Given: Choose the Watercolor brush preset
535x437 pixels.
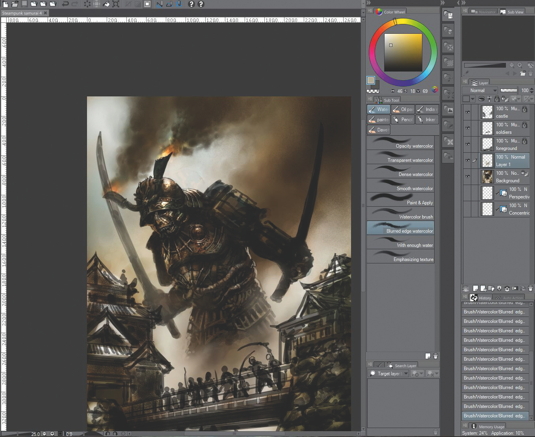Looking at the screenshot, I should click(x=401, y=214).
